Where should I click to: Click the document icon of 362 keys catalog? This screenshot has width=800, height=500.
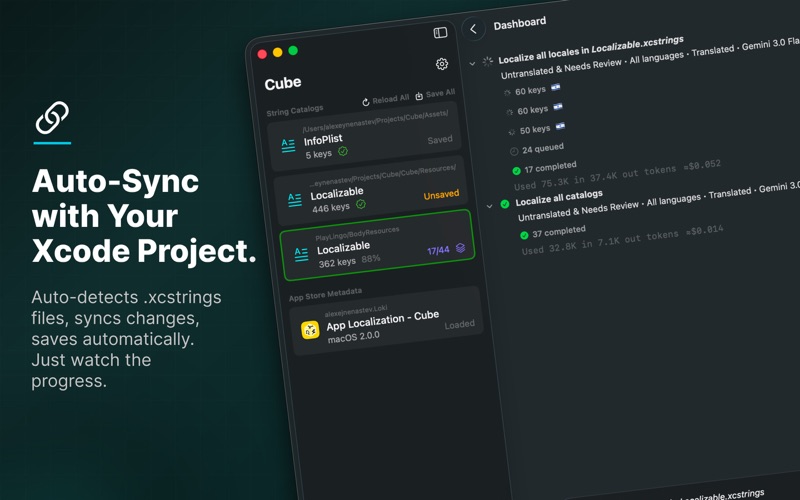pyautogui.click(x=302, y=254)
